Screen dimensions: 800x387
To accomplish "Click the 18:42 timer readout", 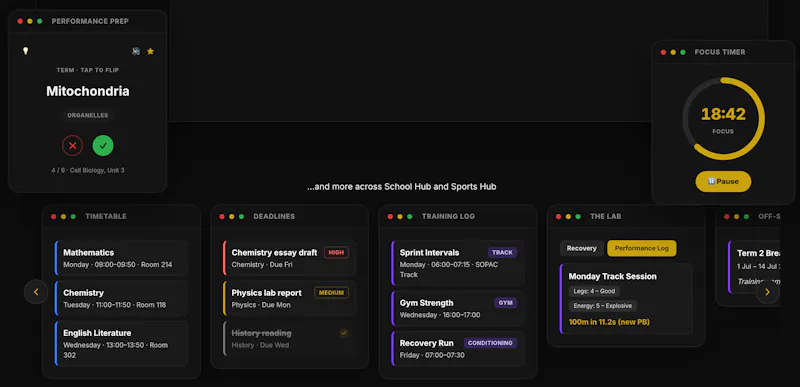I will point(723,114).
